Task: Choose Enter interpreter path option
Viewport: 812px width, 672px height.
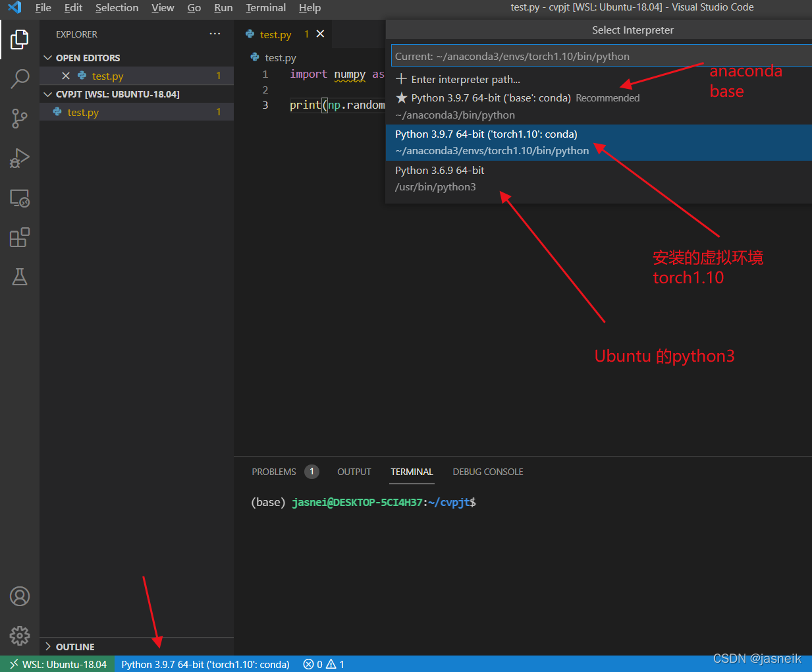Action: click(599, 79)
